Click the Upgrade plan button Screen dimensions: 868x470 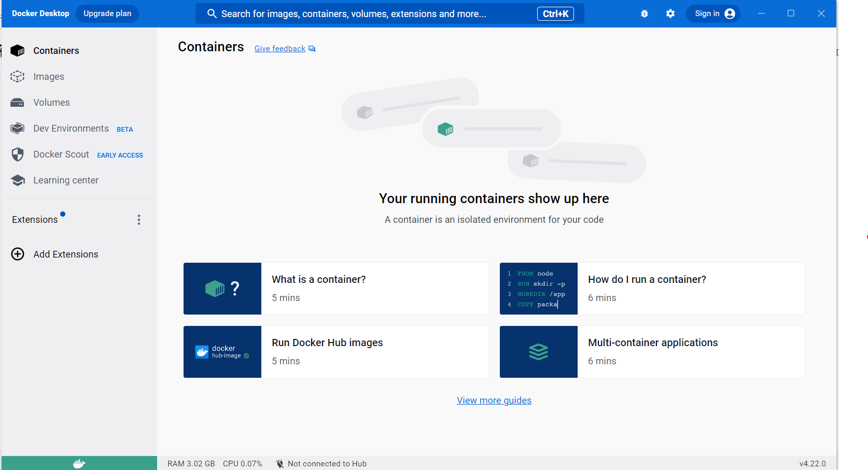click(107, 13)
